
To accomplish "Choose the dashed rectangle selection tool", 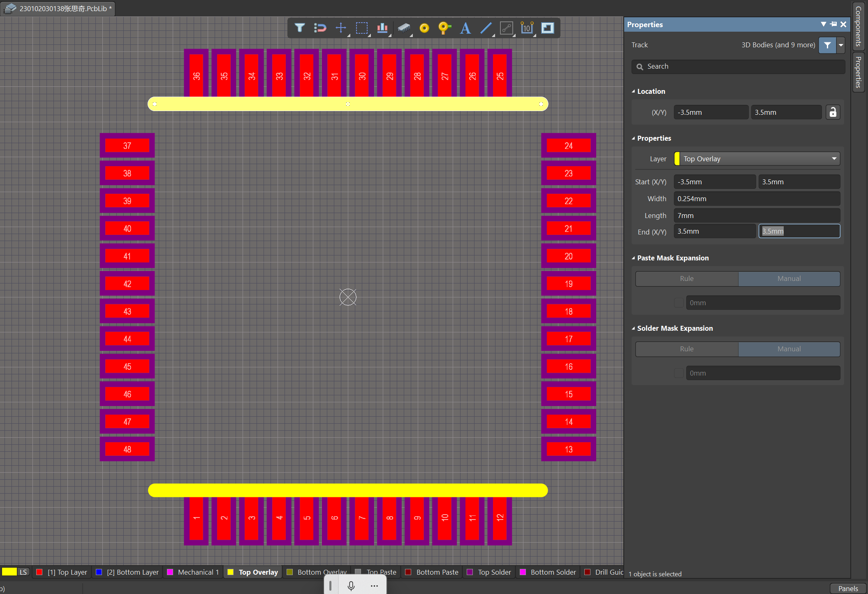I will [361, 28].
